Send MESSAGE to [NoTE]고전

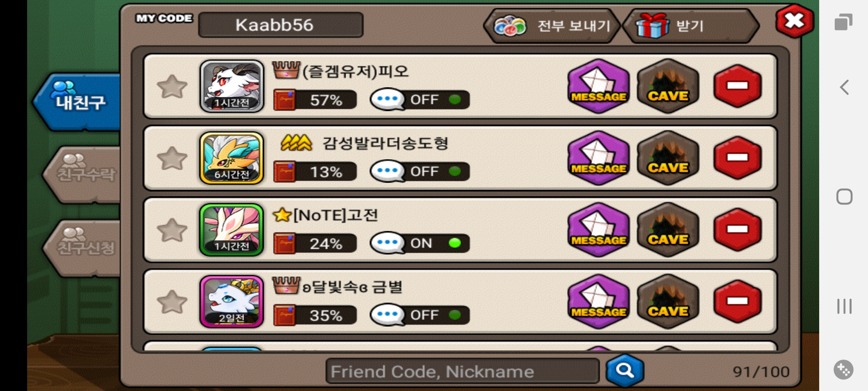pyautogui.click(x=599, y=230)
